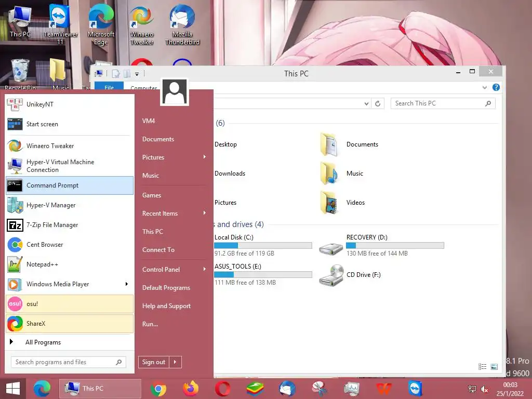The image size is (532, 399).
Task: Expand the ribbon chevron in This PC
Action: 485,87
